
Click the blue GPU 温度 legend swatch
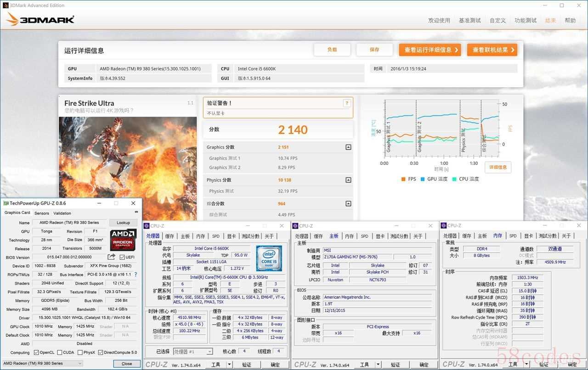click(x=422, y=179)
